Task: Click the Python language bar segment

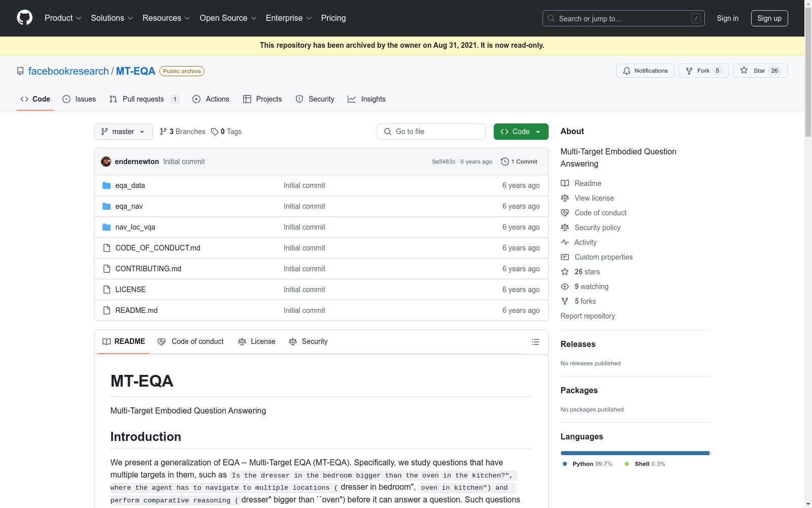Action: [634, 453]
